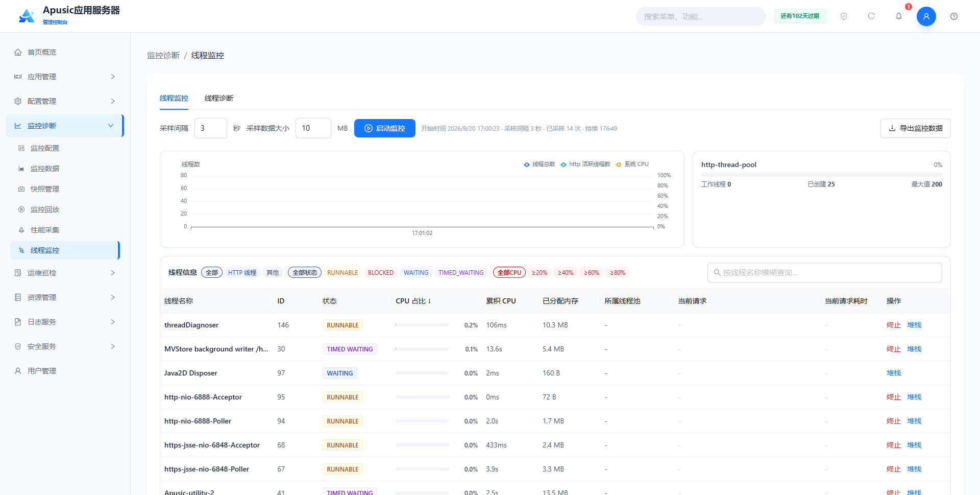Open 堆栈 for Java2D Disposer thread
Screen dimensions: 980x495
(x=894, y=373)
